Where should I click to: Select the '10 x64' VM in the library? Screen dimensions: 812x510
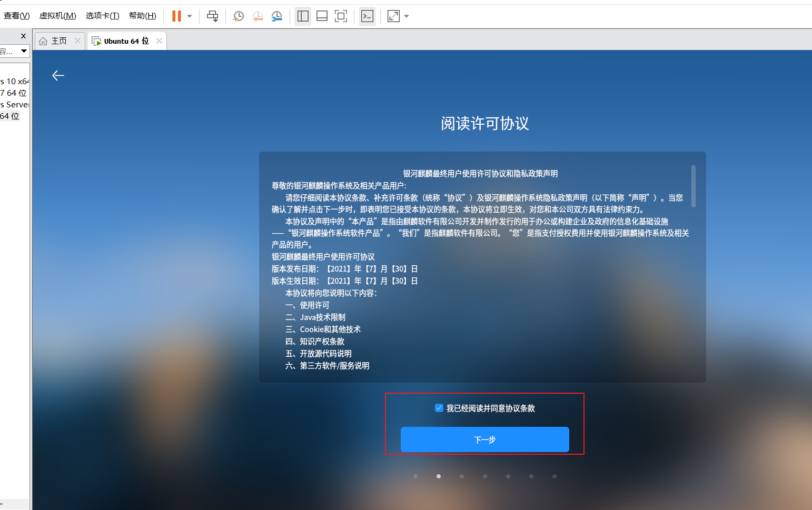[15, 82]
